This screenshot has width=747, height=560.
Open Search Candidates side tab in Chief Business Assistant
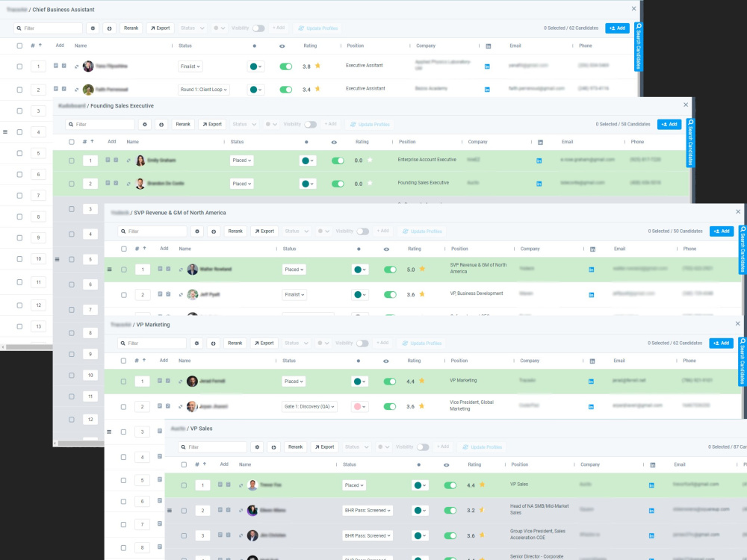(x=639, y=46)
